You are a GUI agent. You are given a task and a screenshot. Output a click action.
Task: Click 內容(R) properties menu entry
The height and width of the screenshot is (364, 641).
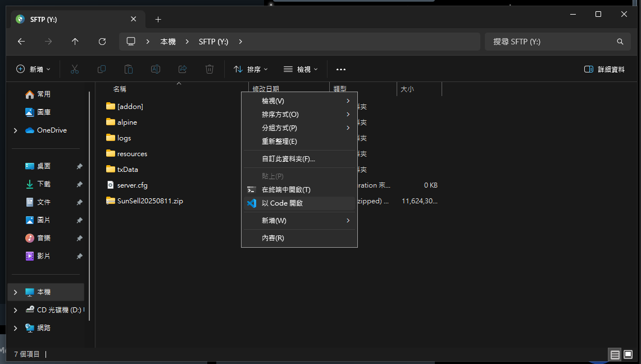click(272, 238)
